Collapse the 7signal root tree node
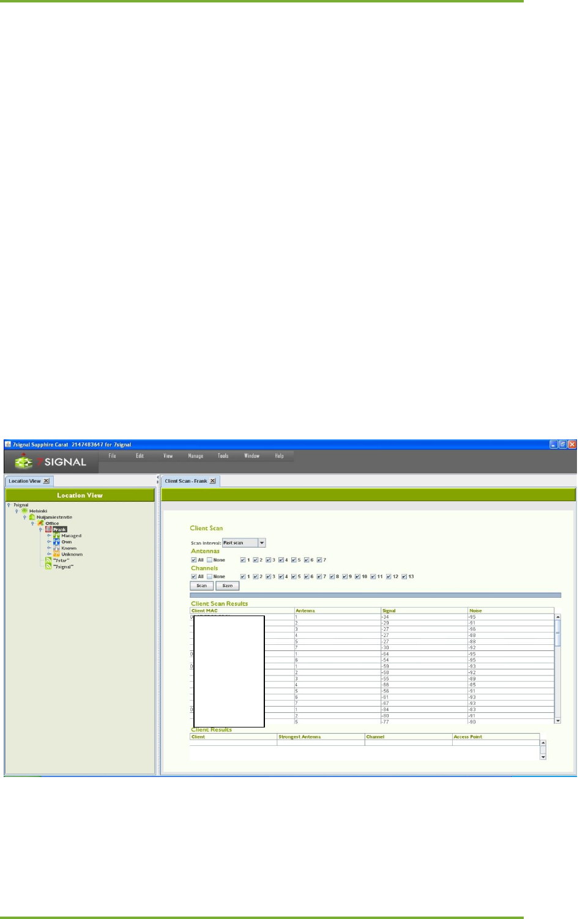Screen dimensions: 588x919 [9, 505]
